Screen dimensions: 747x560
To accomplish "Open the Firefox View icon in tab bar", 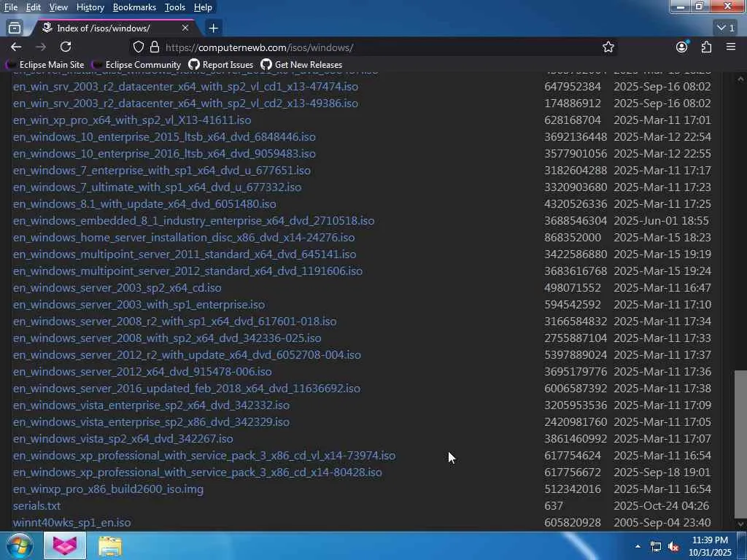I will (15, 28).
